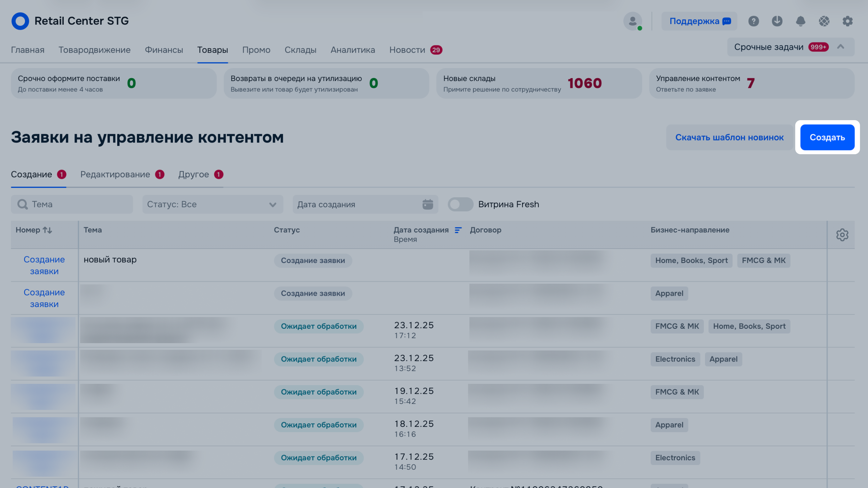Click the Создать button
The height and width of the screenshot is (488, 868).
pos(827,138)
